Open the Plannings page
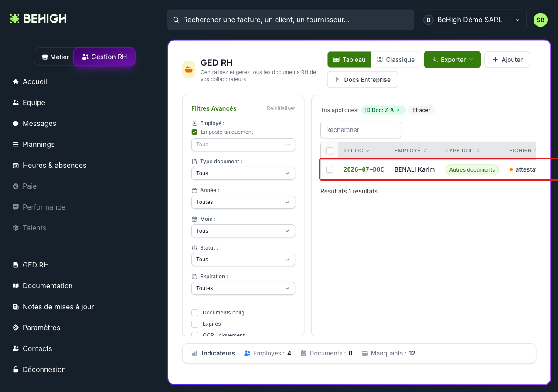Viewport: 558px width, 392px height. coord(34,144)
